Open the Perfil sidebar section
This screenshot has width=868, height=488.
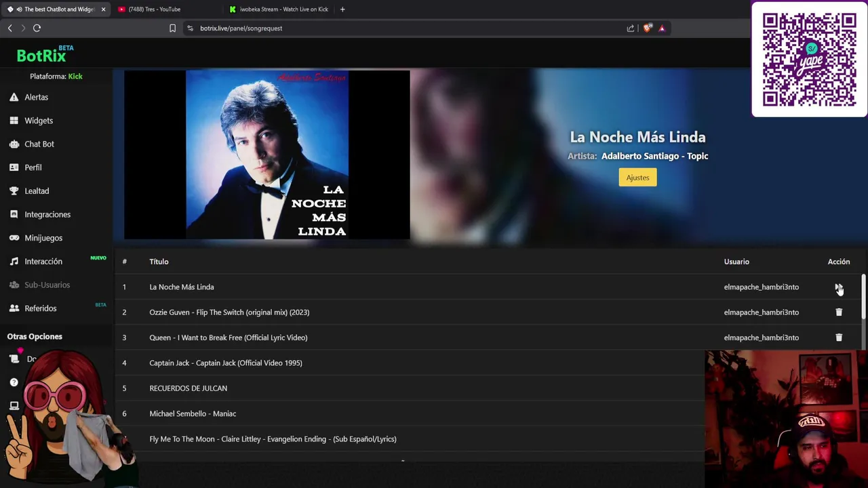tap(33, 167)
